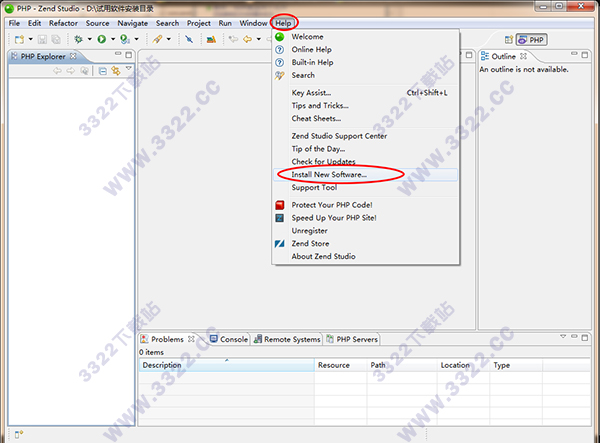Maximize the PHP Explorer panel
The width and height of the screenshot is (600, 443).
[129, 55]
